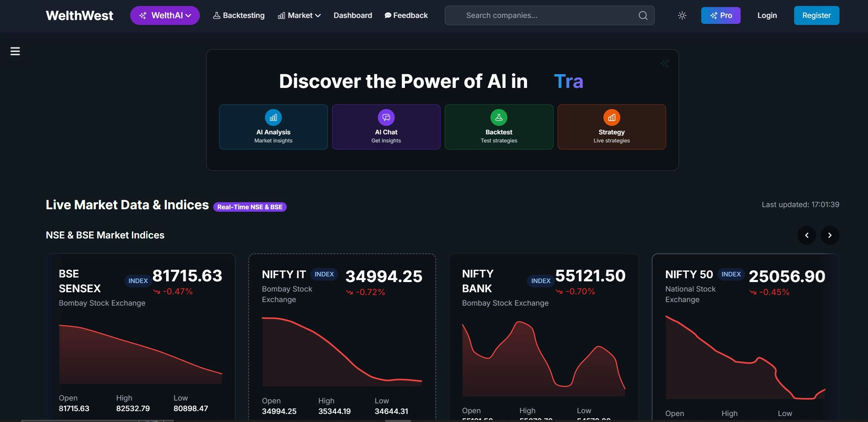Expand the WelthAI dropdown
The height and width of the screenshot is (422, 868).
click(165, 15)
